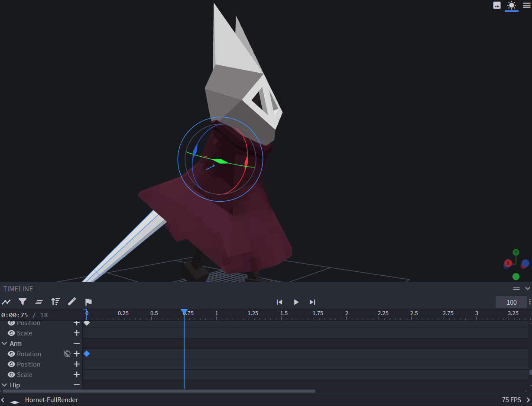
Task: Toggle visibility of the Scale channel eye icon
Action: (x=11, y=333)
